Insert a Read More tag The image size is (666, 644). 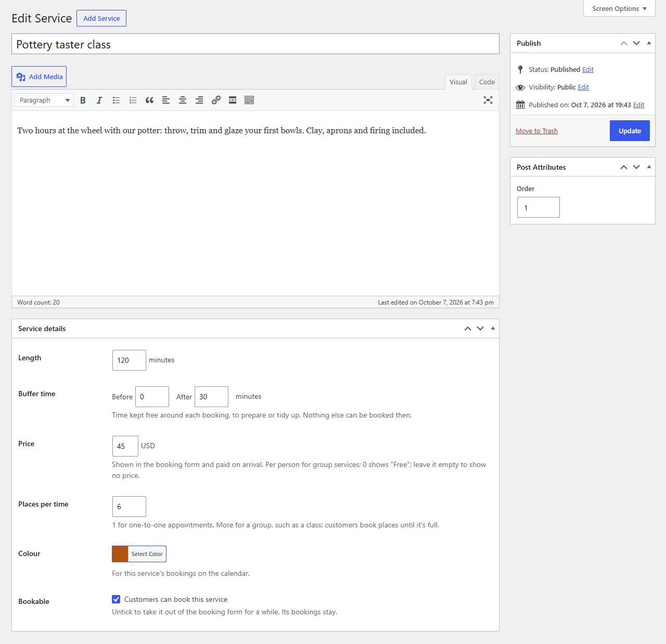[233, 100]
